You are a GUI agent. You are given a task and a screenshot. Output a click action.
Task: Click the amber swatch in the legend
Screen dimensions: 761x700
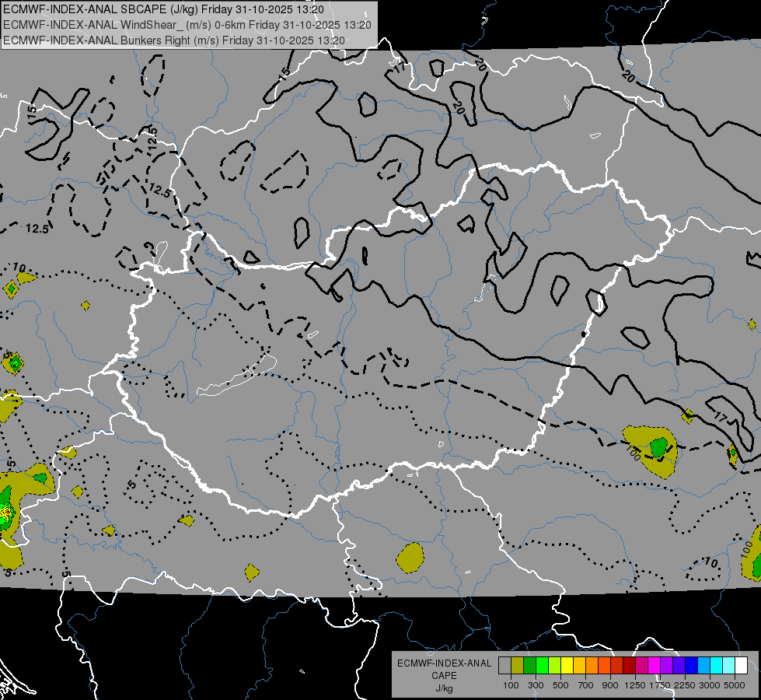580,666
